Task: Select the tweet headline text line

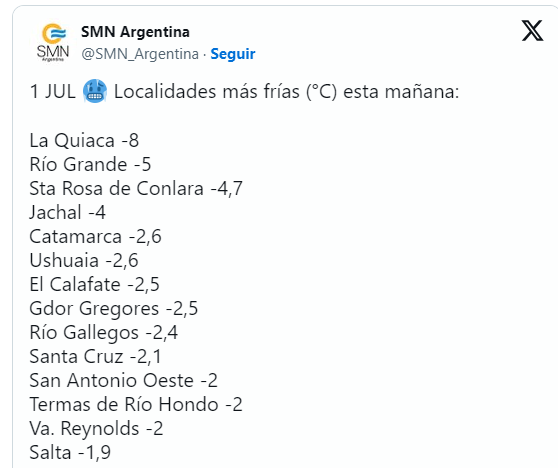Action: pos(244,91)
